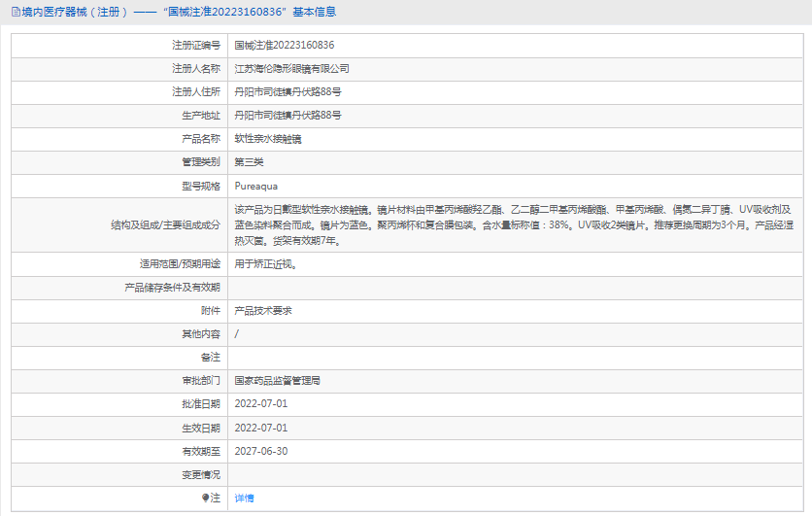The height and width of the screenshot is (516, 812).
Task: Select the model specification Pureaqua
Action: [x=255, y=185]
